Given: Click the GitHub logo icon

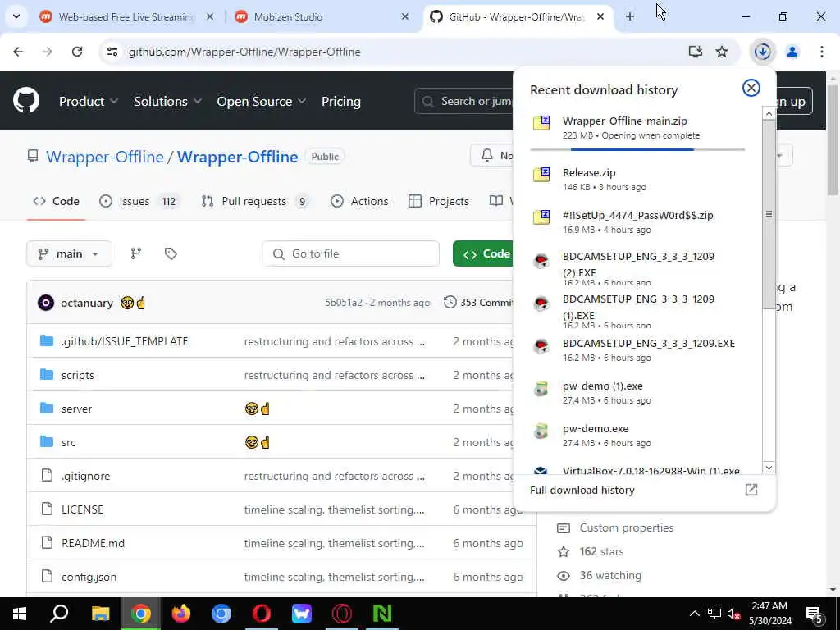Looking at the screenshot, I should click(x=25, y=100).
